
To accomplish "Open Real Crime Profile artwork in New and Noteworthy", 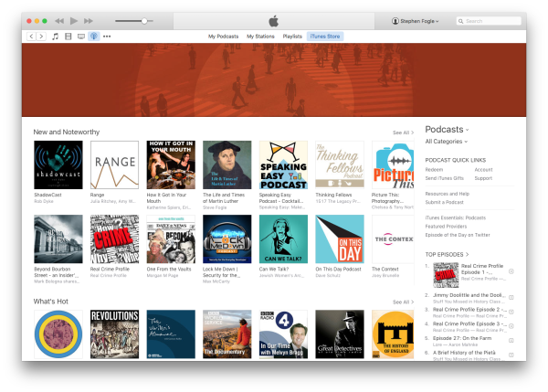I will click(x=115, y=239).
